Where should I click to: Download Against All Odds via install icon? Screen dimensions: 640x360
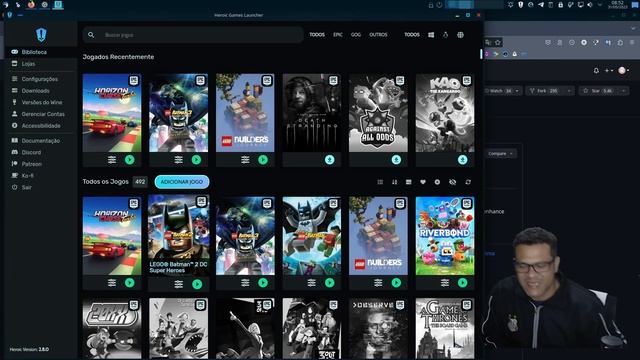(396, 160)
